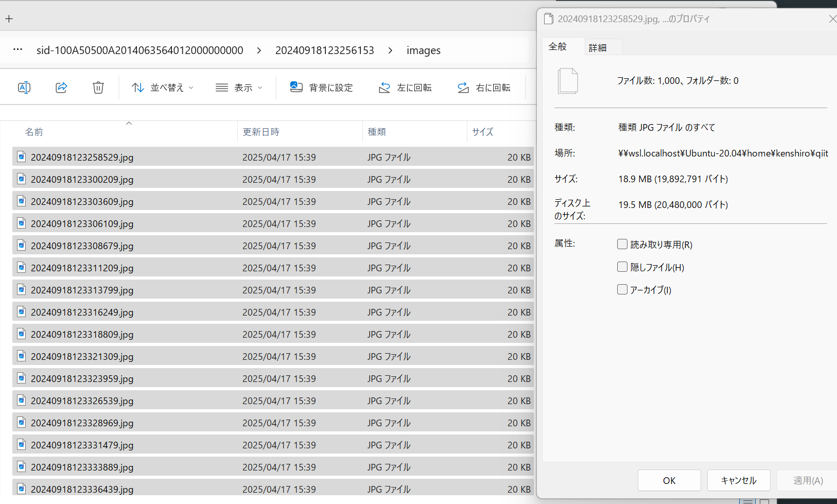Check the 隠しファイル (hidden file) checkbox
The width and height of the screenshot is (837, 504).
pos(622,267)
